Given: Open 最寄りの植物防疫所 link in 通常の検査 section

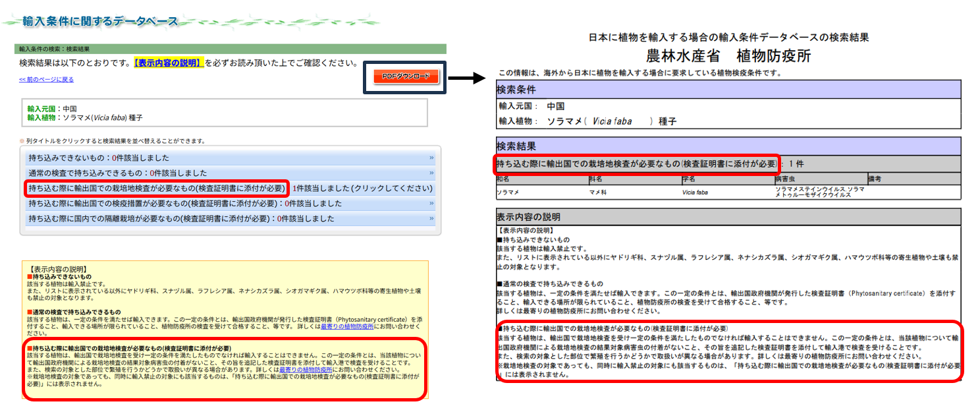Looking at the screenshot, I should [x=347, y=326].
